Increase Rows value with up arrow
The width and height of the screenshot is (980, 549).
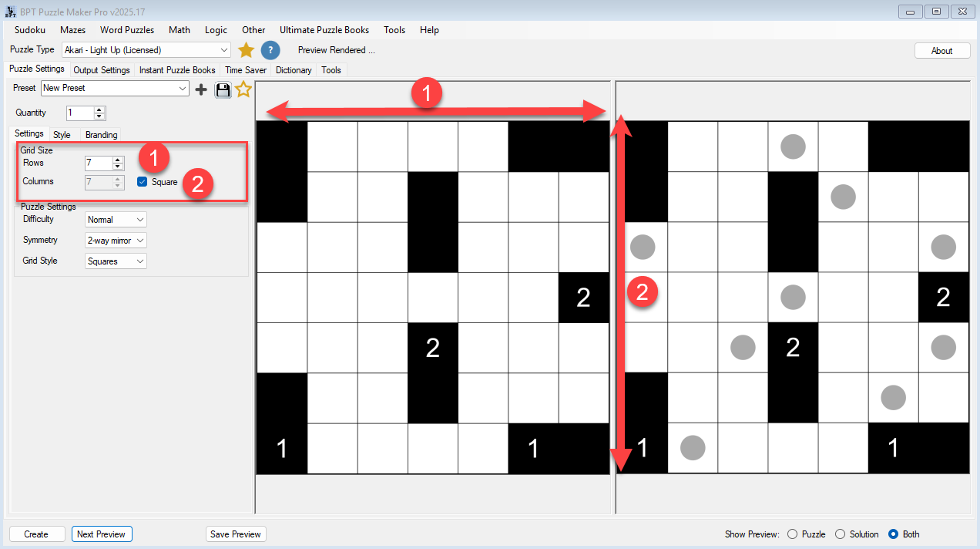click(118, 160)
